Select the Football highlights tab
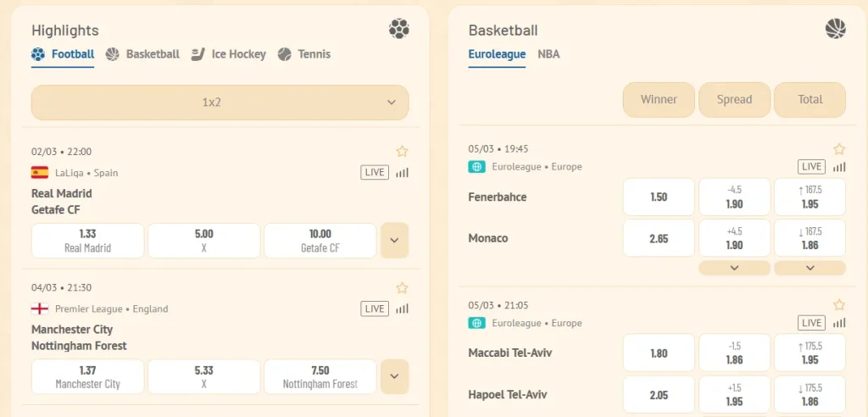 tap(63, 54)
